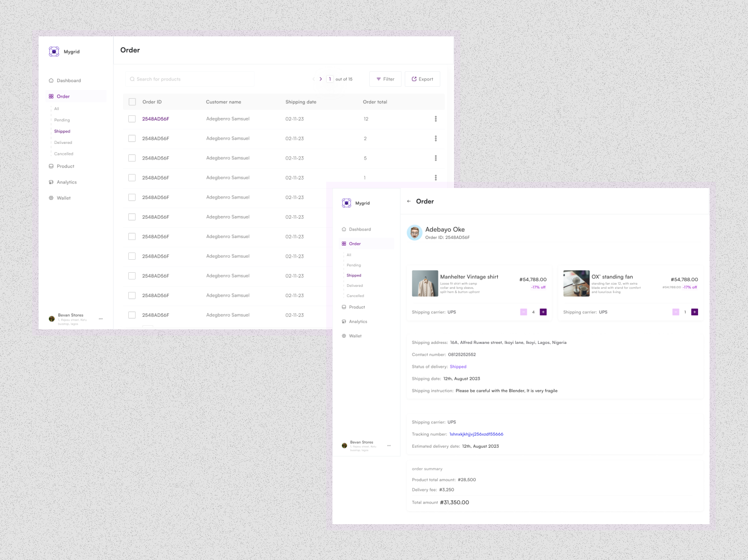Increase quantity of Manhelter Vintage shirt
The width and height of the screenshot is (748, 560).
click(543, 312)
